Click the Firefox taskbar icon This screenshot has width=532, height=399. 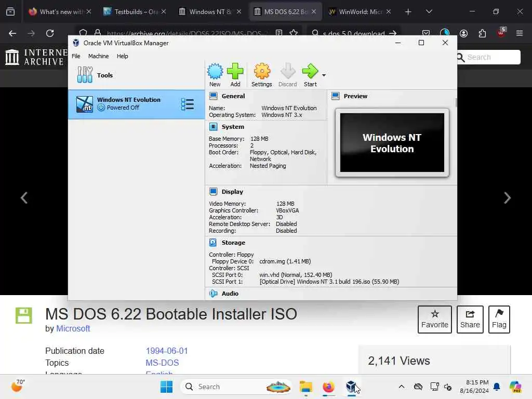328,387
